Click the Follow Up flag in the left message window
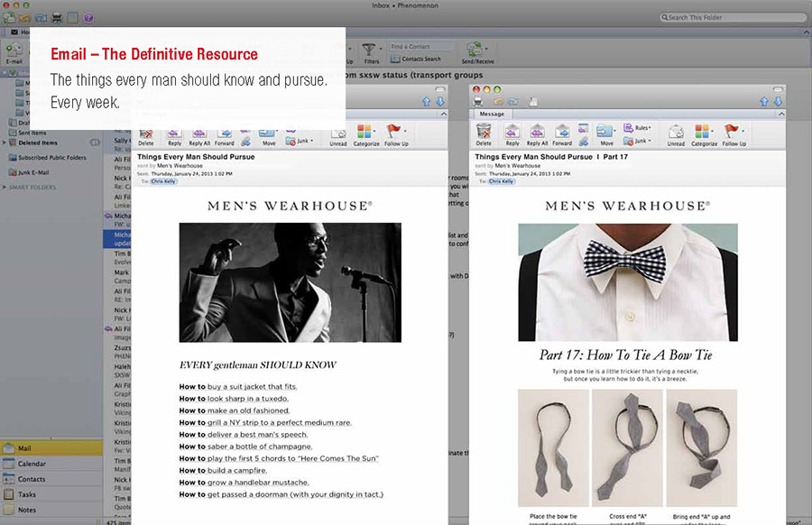 pyautogui.click(x=393, y=131)
